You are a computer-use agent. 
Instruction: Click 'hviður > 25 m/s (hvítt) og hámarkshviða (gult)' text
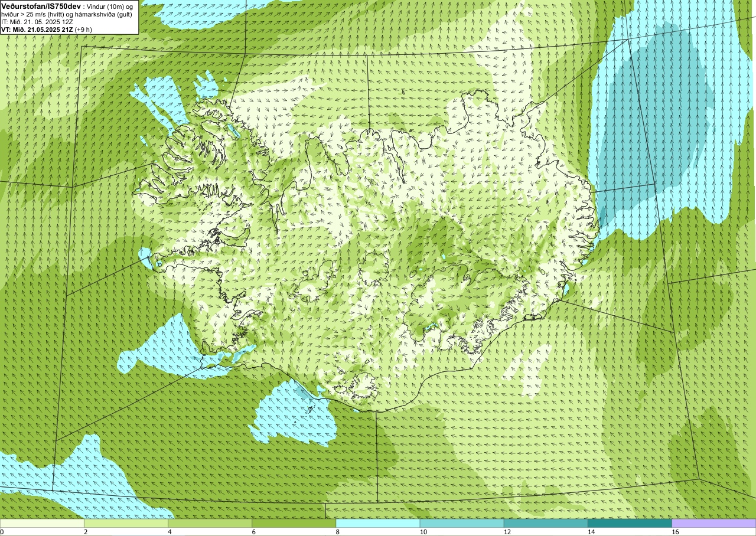coord(67,14)
